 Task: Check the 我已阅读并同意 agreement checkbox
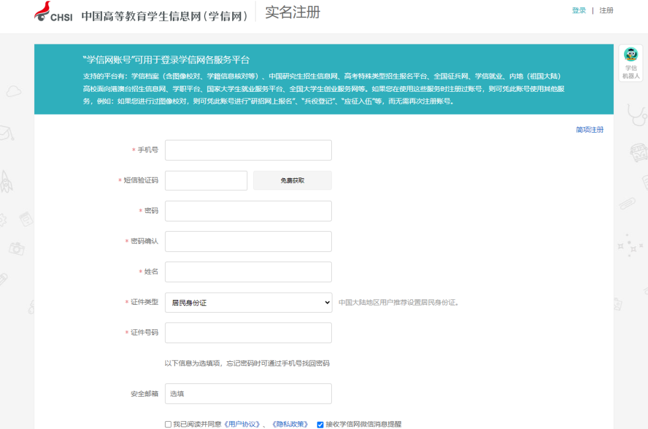click(168, 424)
